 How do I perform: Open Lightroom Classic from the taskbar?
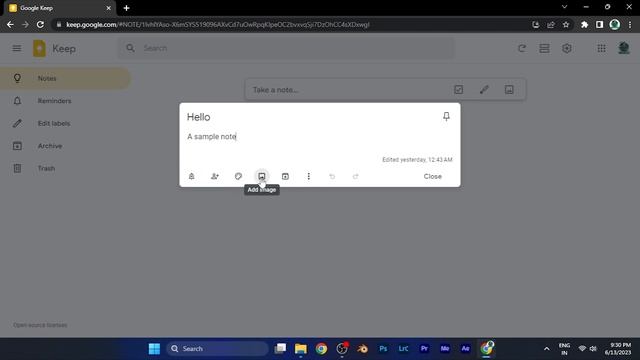point(403,349)
